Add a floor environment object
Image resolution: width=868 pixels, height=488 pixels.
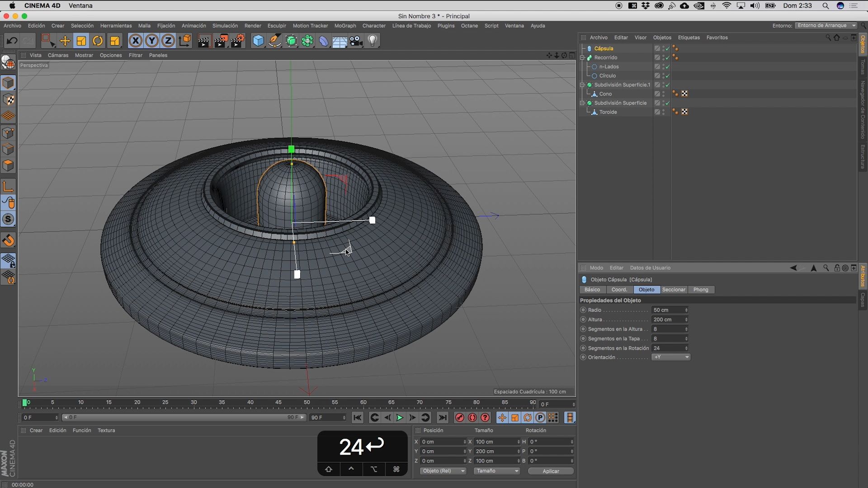(340, 41)
